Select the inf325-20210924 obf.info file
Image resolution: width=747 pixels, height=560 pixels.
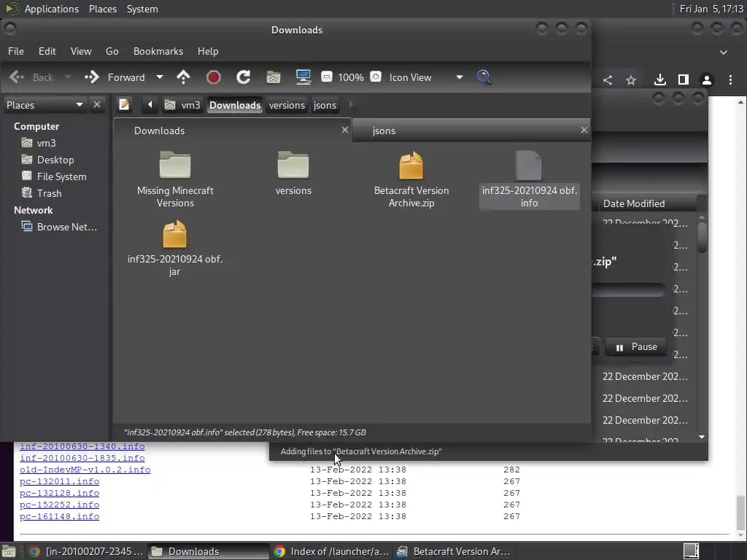click(x=530, y=179)
